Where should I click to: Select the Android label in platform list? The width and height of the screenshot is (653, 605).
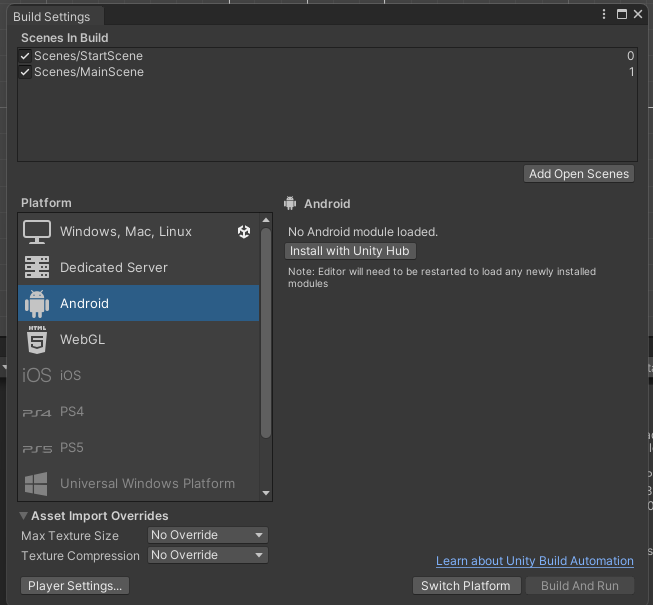84,304
